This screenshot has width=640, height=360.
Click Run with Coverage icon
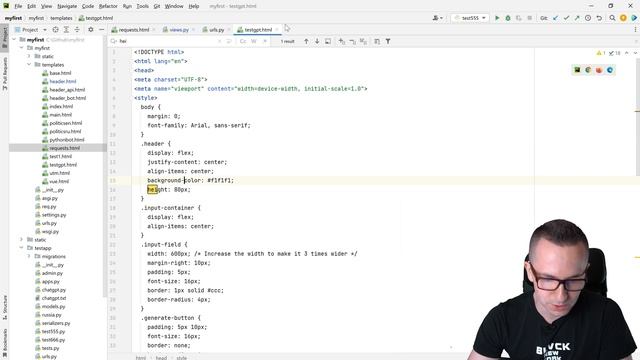click(519, 18)
